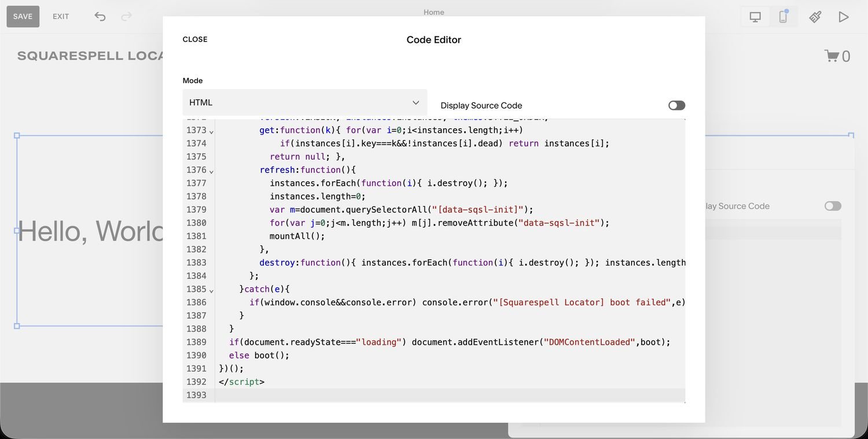Click the "[data-sqsl-init]" selector string

coord(479,209)
